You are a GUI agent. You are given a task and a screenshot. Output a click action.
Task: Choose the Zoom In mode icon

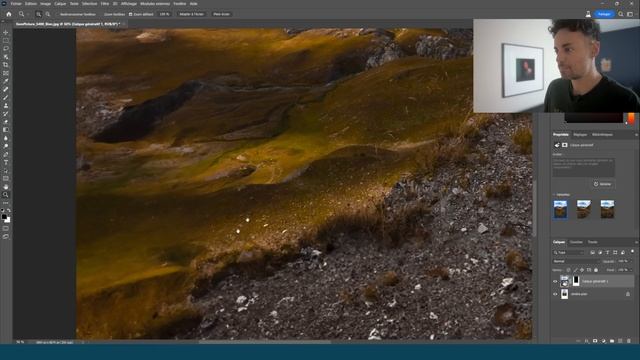(x=39, y=14)
